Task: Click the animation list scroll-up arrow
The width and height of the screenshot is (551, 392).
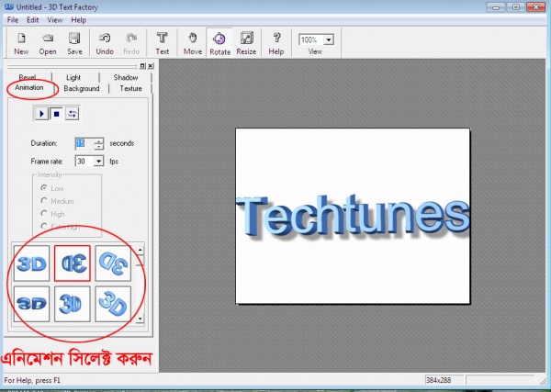Action: [141, 250]
